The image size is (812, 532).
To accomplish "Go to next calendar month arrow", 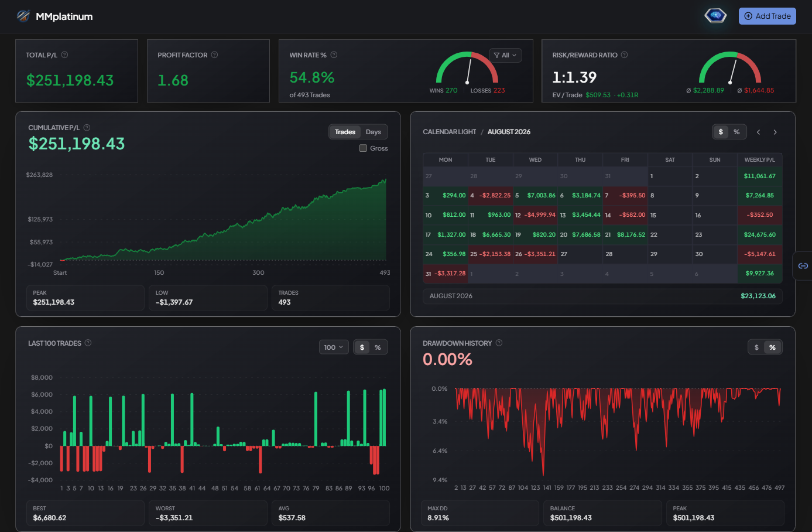I will coord(775,132).
